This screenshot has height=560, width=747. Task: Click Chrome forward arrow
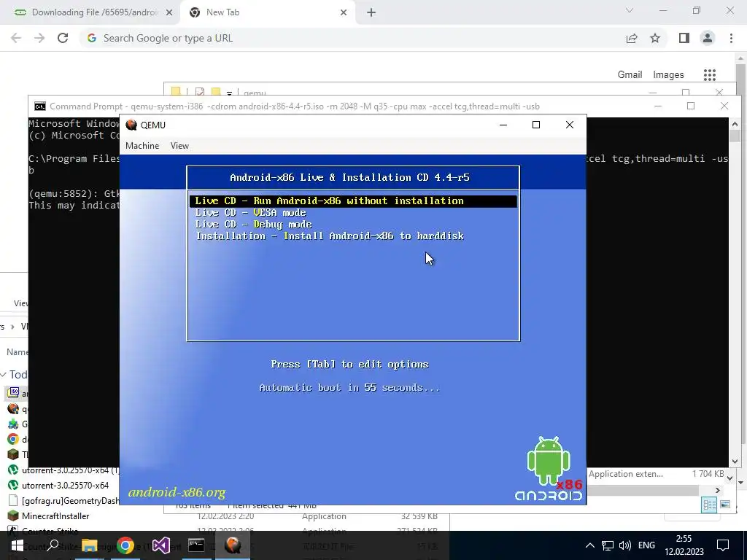click(x=39, y=38)
